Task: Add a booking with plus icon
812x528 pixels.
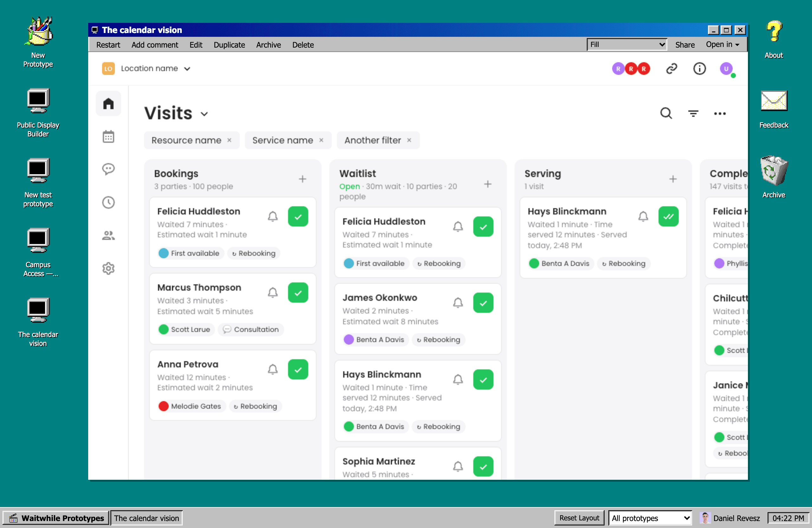Action: point(302,179)
